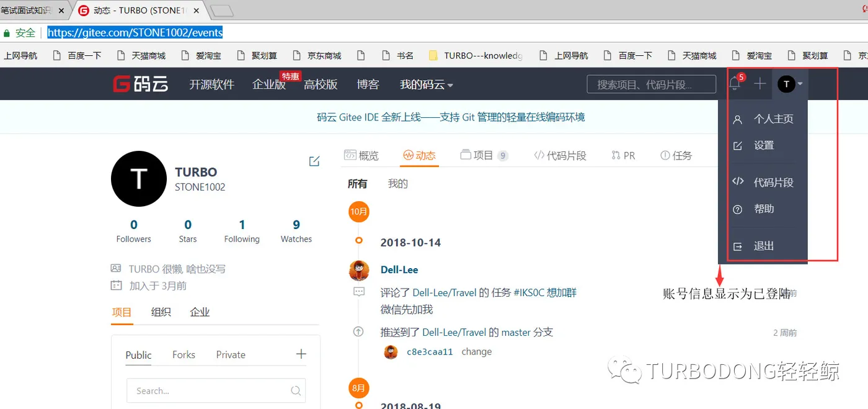Expand the 我的码云 dropdown menu
868x409 pixels.
pyautogui.click(x=427, y=84)
